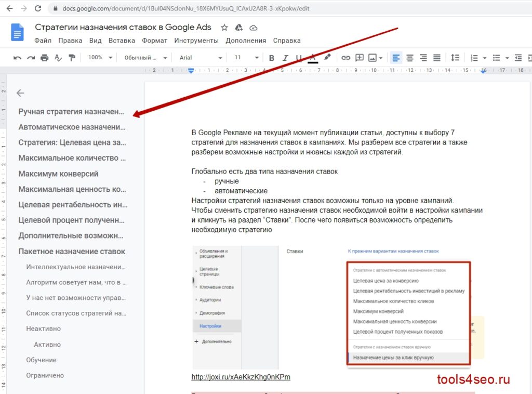Select outline item Ограничено
Viewport: 532px width, 394px height.
click(x=45, y=375)
